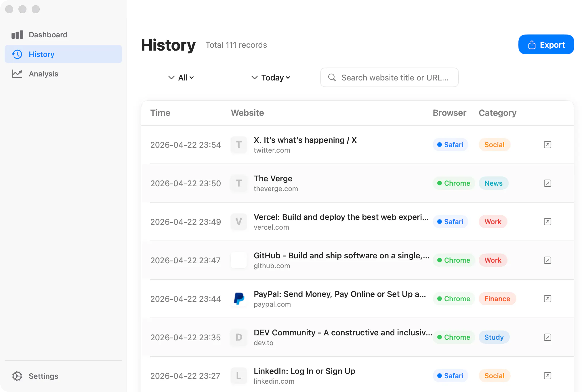Open github.com row external link icon

pyautogui.click(x=547, y=260)
